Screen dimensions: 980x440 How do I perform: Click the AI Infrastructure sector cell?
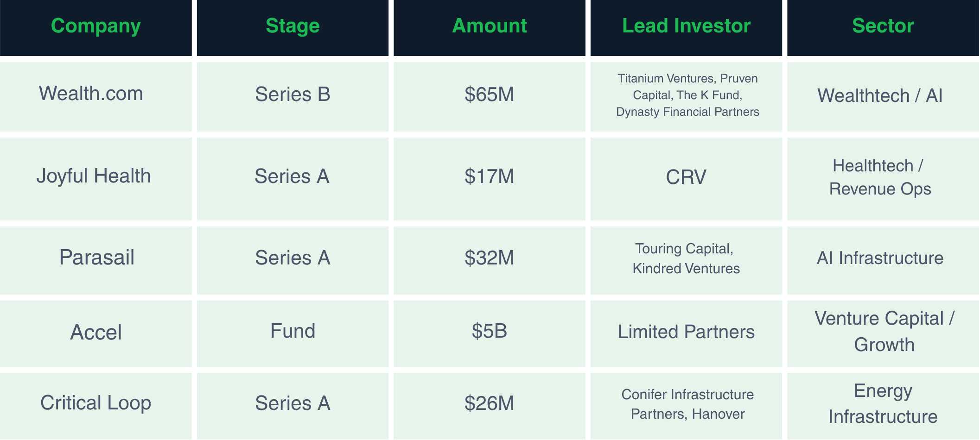coord(883,260)
